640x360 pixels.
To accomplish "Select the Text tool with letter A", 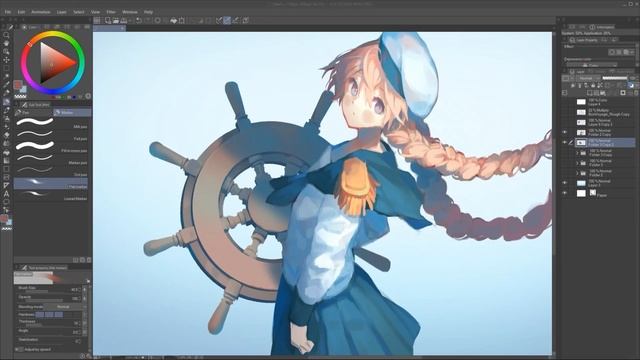I will 7,194.
